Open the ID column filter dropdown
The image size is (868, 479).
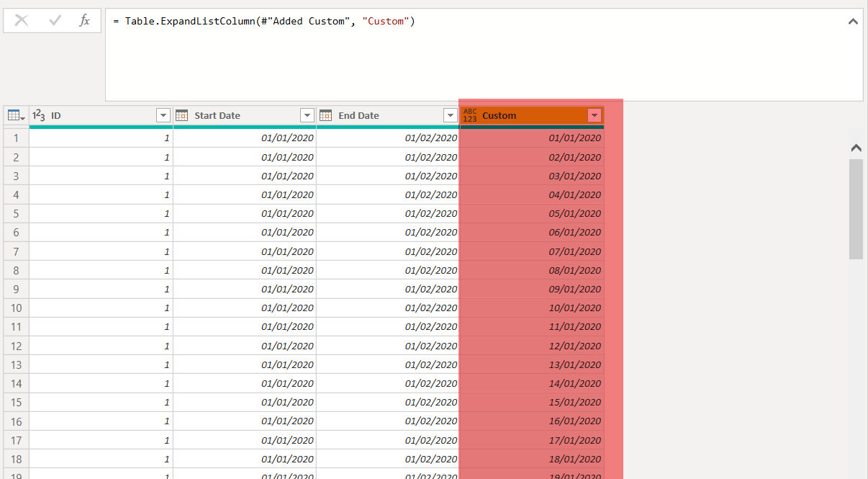pos(163,115)
